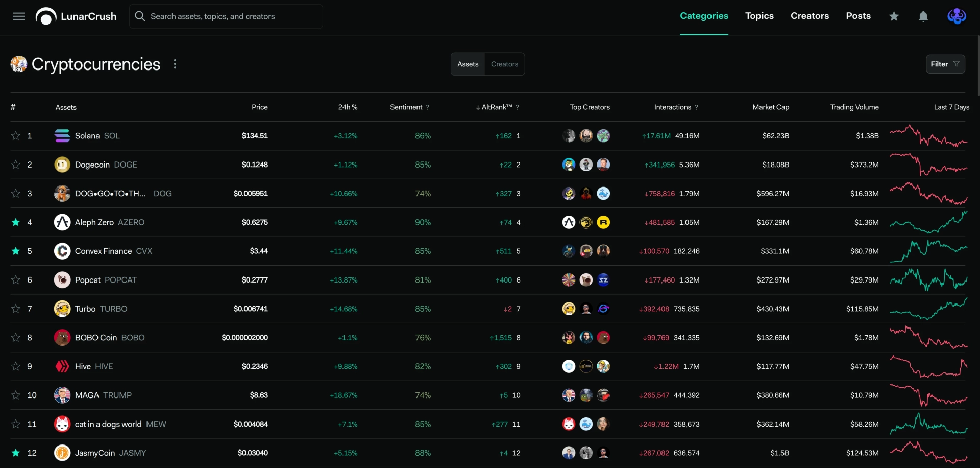Open the Posts navigation link
The width and height of the screenshot is (980, 468).
click(x=858, y=16)
